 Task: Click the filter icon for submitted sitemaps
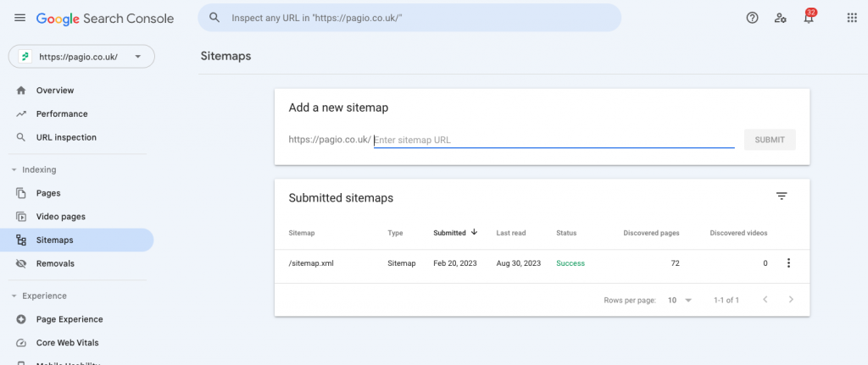782,196
